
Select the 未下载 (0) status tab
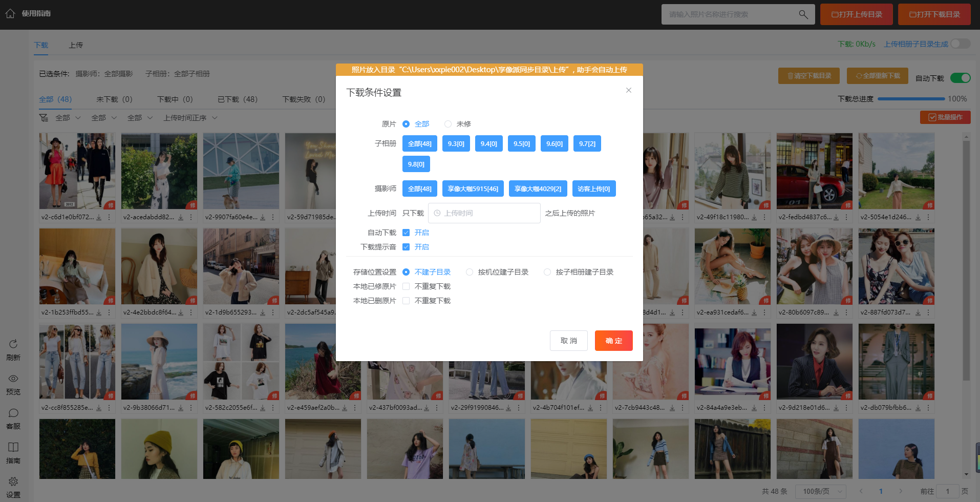[114, 99]
